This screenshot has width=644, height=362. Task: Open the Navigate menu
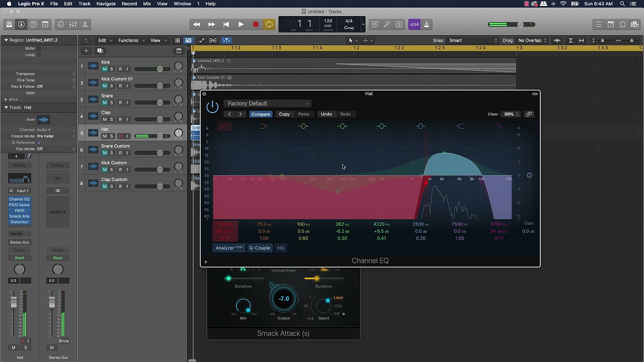(x=106, y=4)
